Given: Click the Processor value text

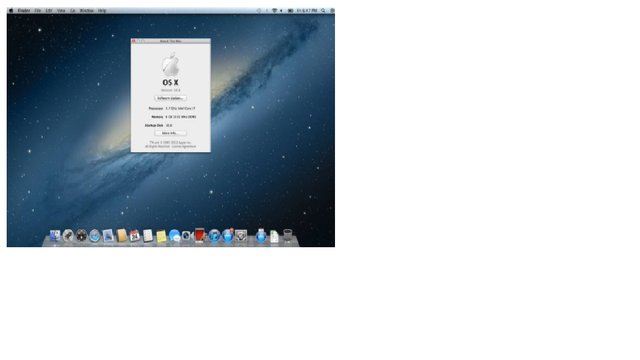Looking at the screenshot, I should (x=180, y=109).
